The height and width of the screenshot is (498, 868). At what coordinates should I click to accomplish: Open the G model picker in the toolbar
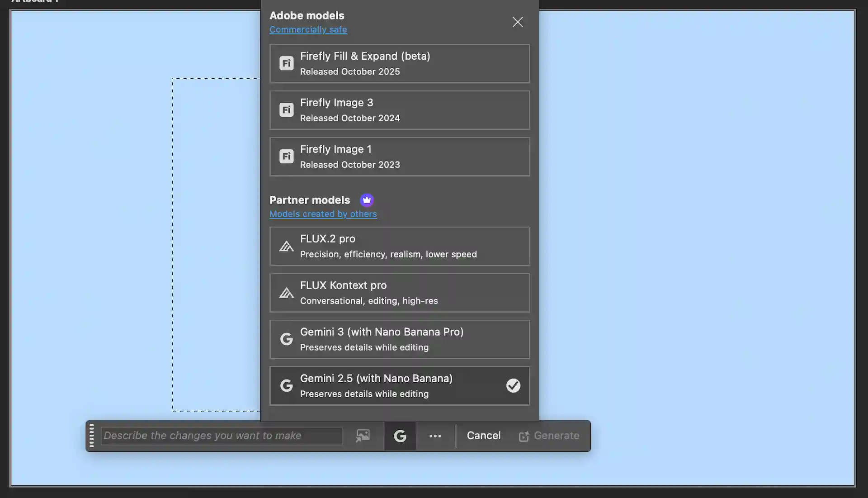coord(400,436)
